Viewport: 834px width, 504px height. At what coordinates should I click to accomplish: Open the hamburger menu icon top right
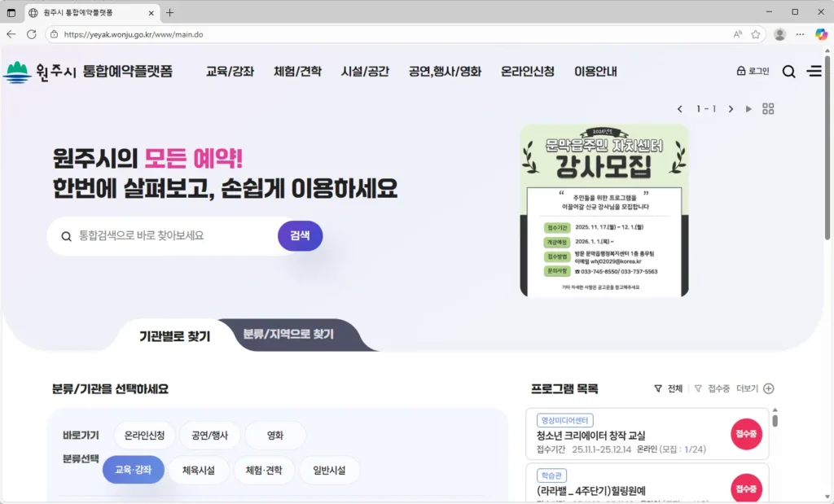pos(814,71)
